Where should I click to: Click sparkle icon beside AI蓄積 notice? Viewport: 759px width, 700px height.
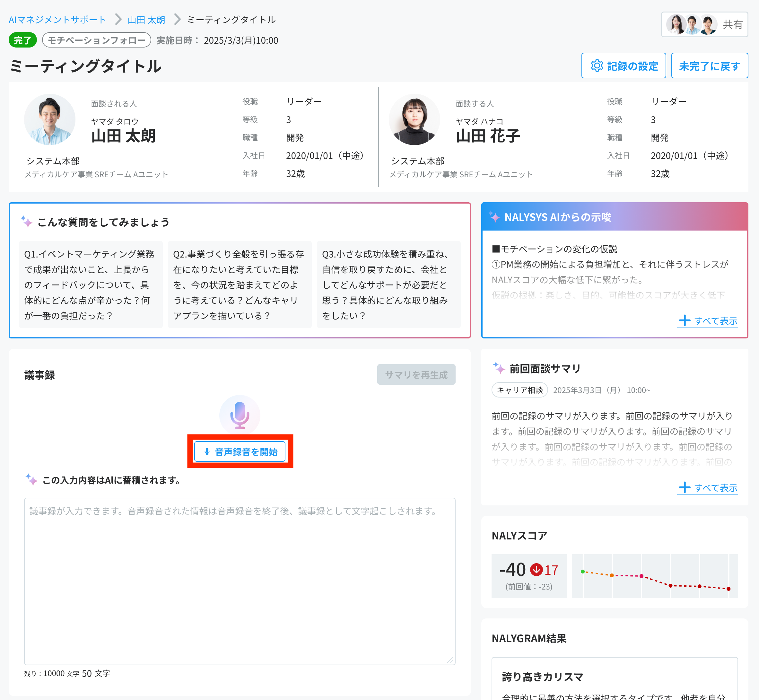point(31,479)
